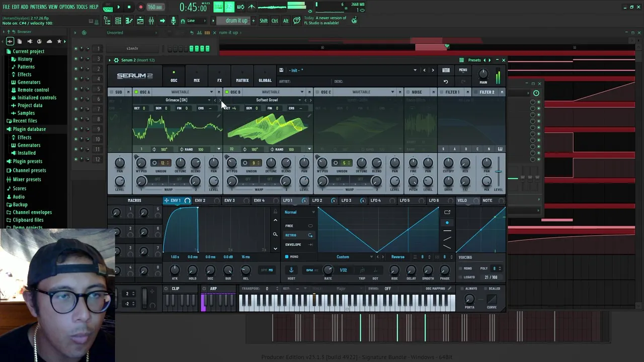644x362 pixels.
Task: Click the LFO Reverse button
Action: 397,257
